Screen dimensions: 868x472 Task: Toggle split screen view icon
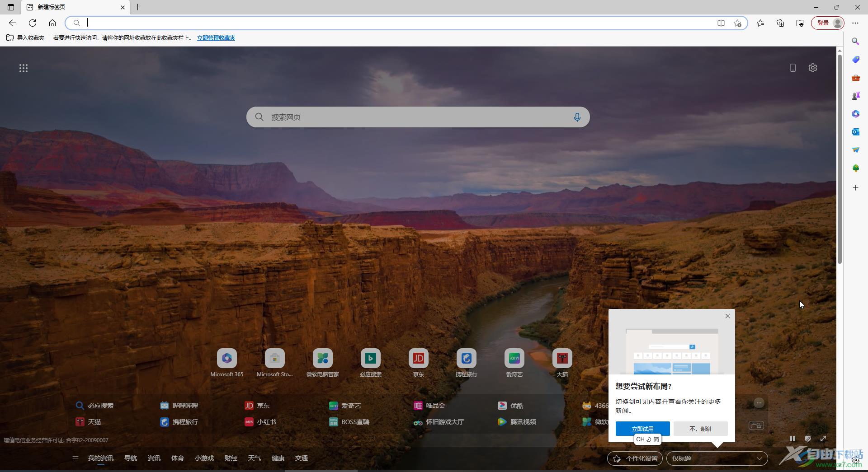tap(721, 23)
